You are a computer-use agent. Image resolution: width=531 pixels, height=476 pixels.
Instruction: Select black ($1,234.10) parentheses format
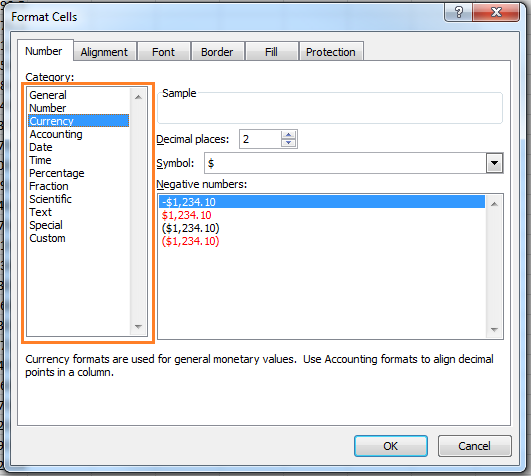(x=322, y=228)
